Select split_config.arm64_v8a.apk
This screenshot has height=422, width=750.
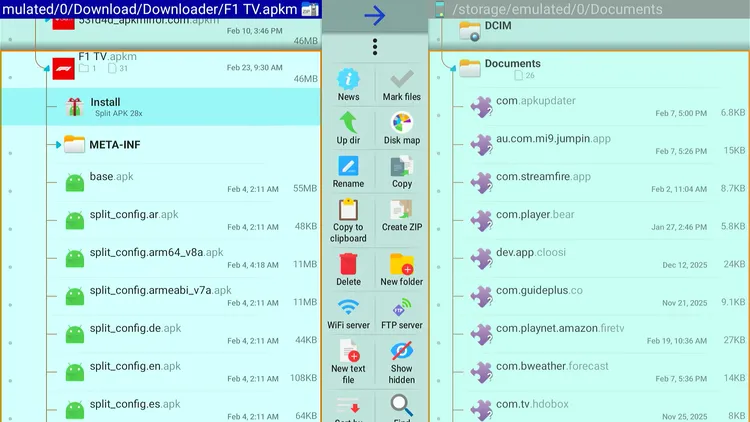(161, 258)
